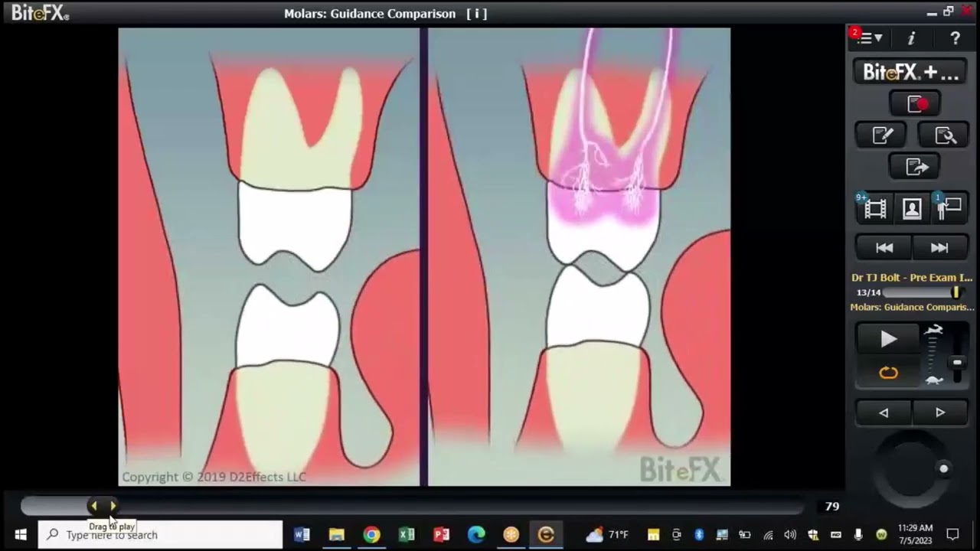Click the export share arrow icon

tap(916, 166)
